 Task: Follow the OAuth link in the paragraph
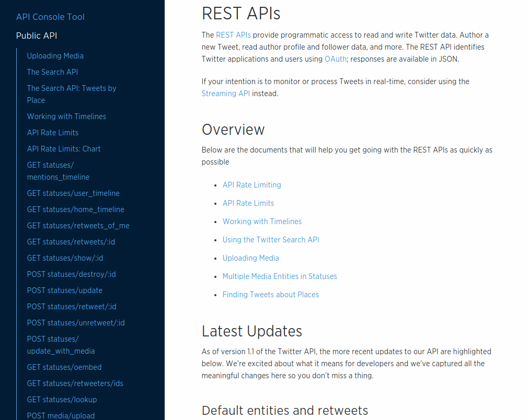coord(335,59)
